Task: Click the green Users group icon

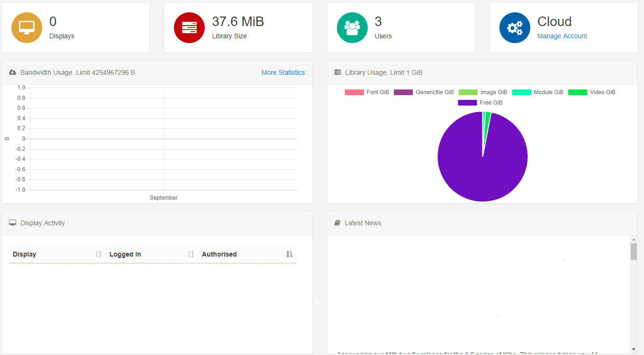Action: pyautogui.click(x=352, y=27)
